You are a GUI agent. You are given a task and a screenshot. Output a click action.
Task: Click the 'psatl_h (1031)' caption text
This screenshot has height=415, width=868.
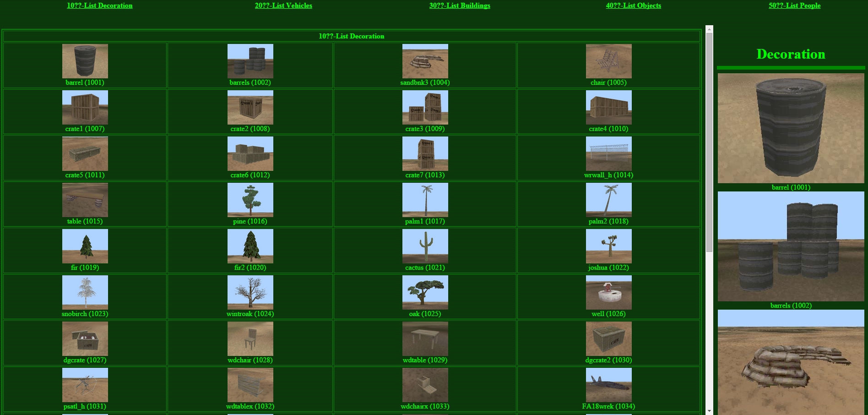pos(85,406)
